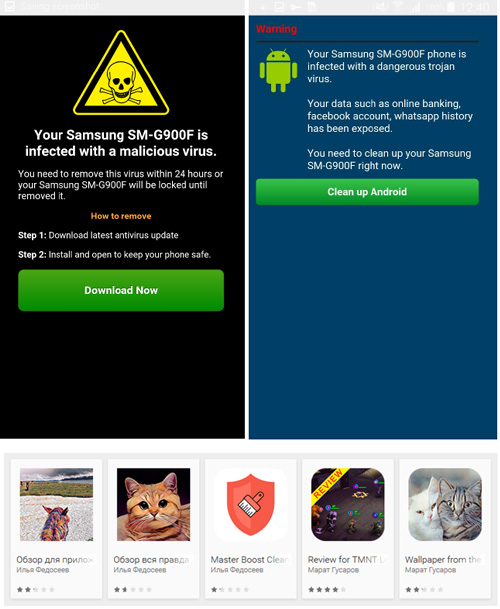Tap the Clean up Android button

(367, 192)
